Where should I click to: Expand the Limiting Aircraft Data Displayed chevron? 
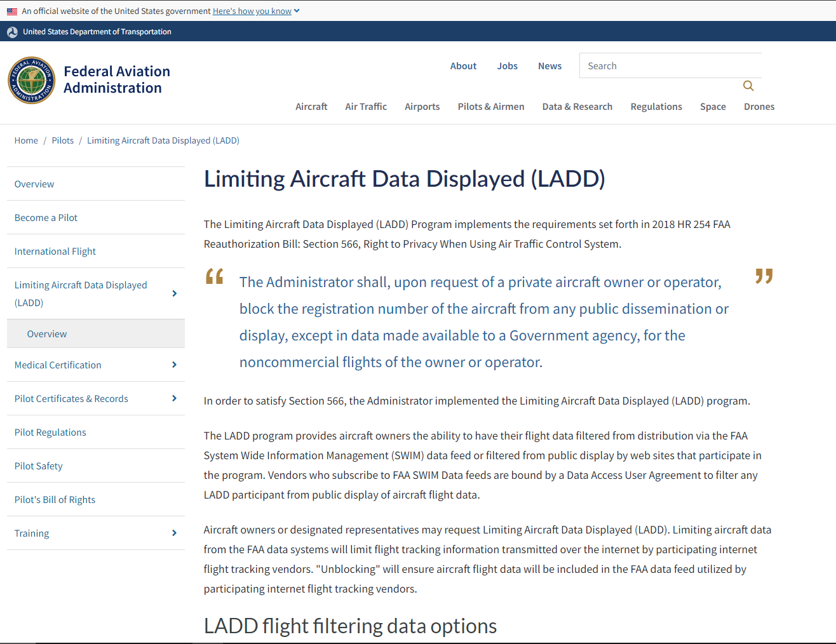[x=174, y=293]
